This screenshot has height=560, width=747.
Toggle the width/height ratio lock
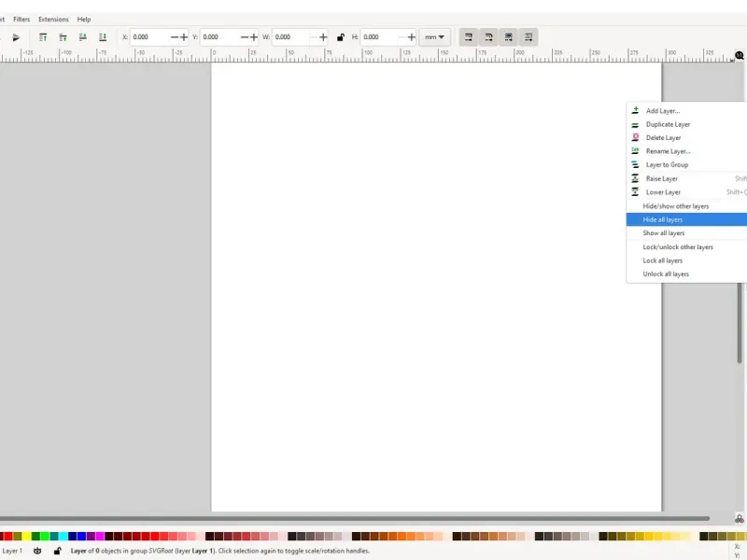point(341,37)
